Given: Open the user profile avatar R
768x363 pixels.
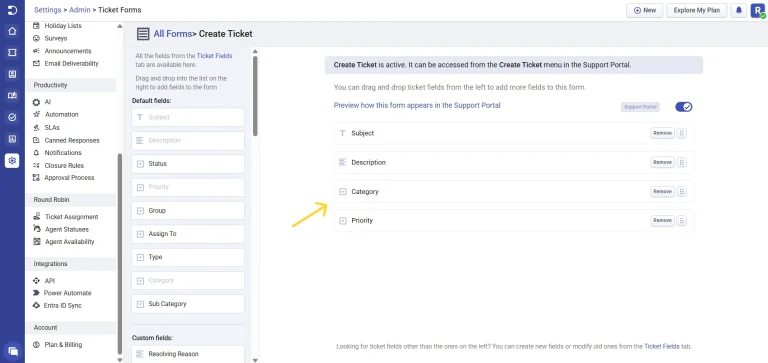Looking at the screenshot, I should (x=758, y=10).
